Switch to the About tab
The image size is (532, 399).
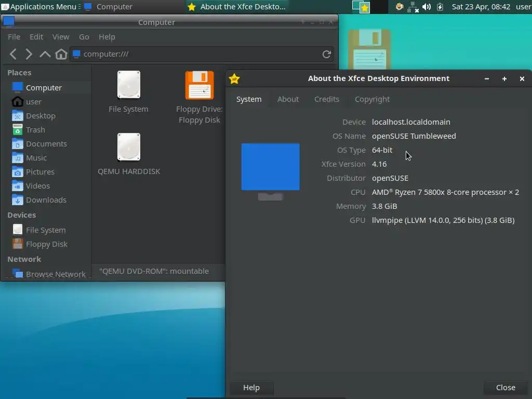(288, 99)
